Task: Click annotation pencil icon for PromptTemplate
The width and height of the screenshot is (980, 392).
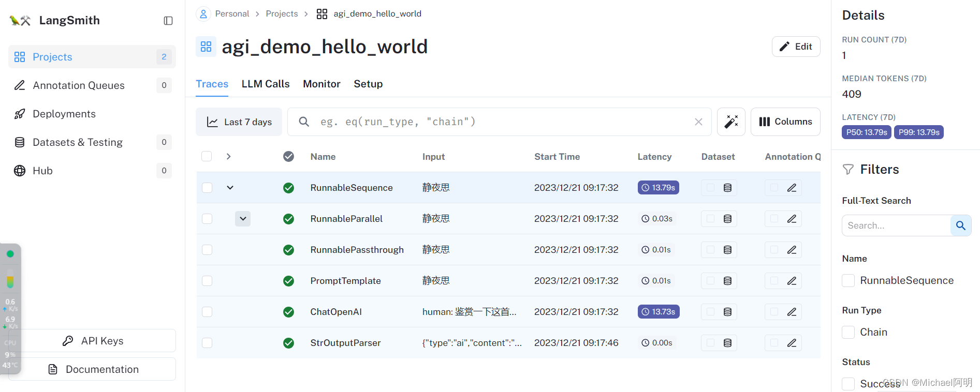Action: (x=792, y=281)
